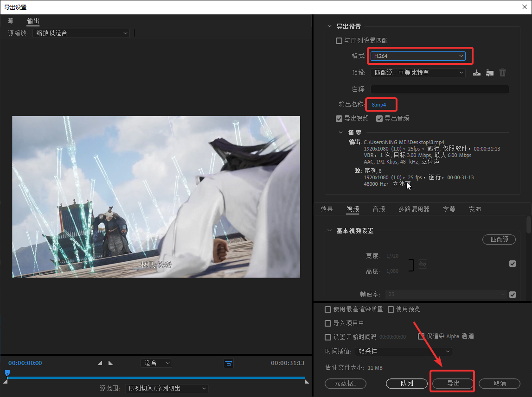This screenshot has height=397, width=532.
Task: Open the zoom level dropdown
Action: 156,363
